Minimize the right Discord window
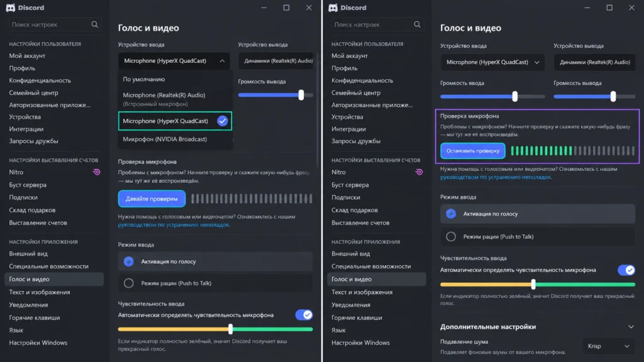The image size is (644, 362). pos(587,8)
